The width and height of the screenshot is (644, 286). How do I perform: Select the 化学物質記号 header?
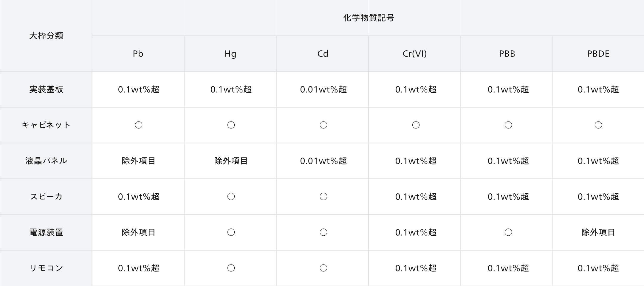[369, 18]
